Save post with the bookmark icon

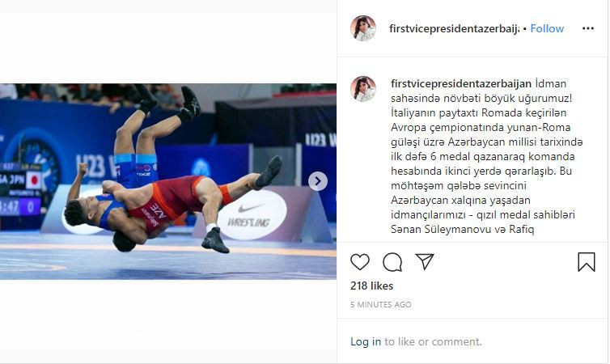click(587, 262)
